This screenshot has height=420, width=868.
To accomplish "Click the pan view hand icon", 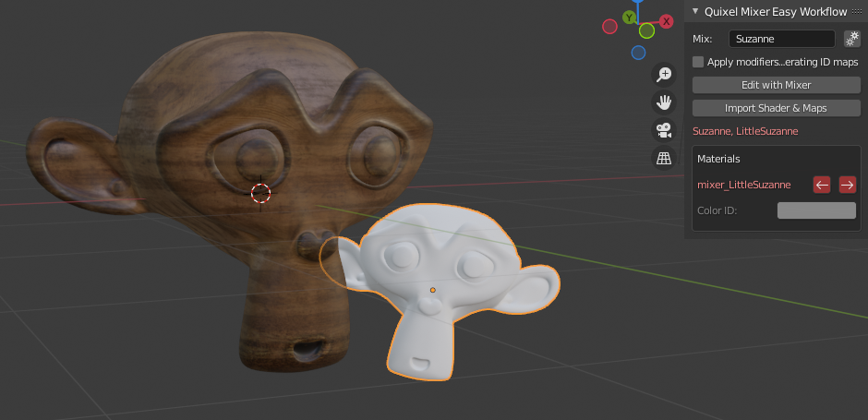I will (664, 102).
